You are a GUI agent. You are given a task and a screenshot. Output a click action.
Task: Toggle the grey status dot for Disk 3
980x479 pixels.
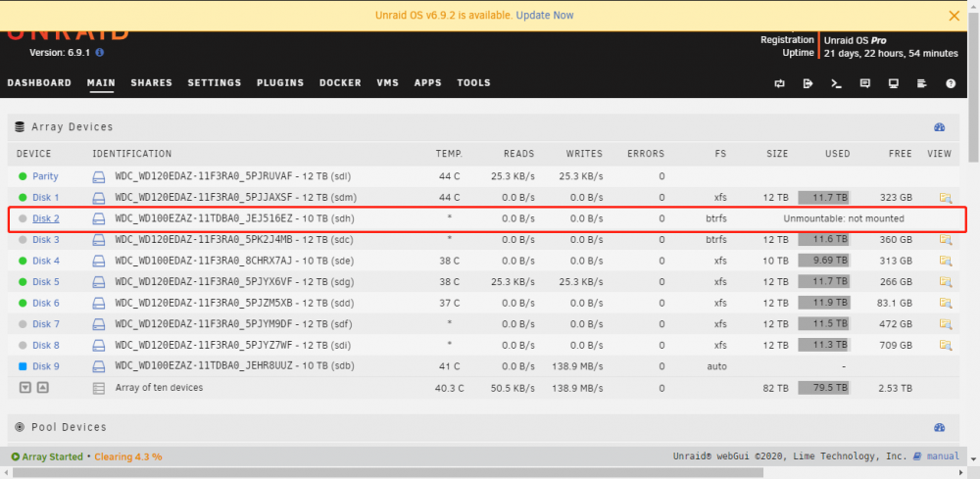click(x=24, y=240)
